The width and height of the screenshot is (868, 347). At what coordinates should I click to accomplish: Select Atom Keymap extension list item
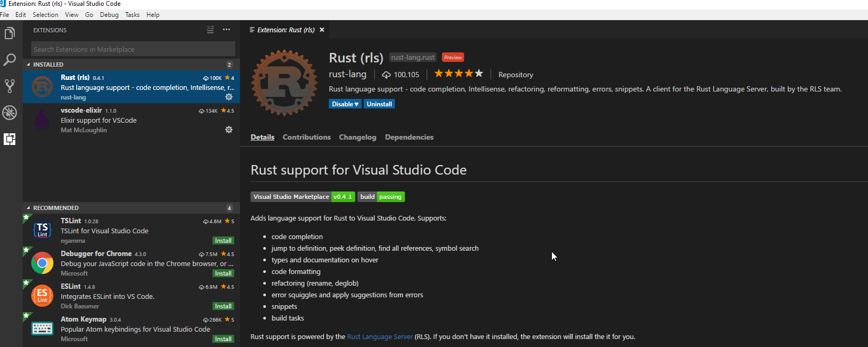point(131,328)
